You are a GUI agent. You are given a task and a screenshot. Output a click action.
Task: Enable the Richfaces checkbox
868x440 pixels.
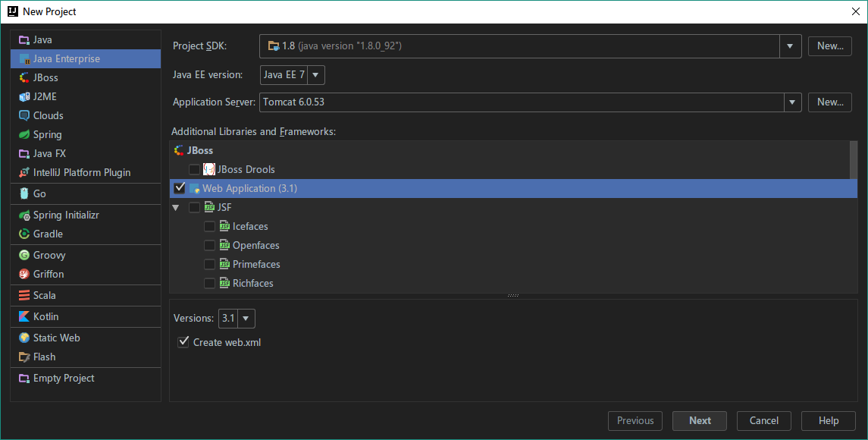[209, 283]
